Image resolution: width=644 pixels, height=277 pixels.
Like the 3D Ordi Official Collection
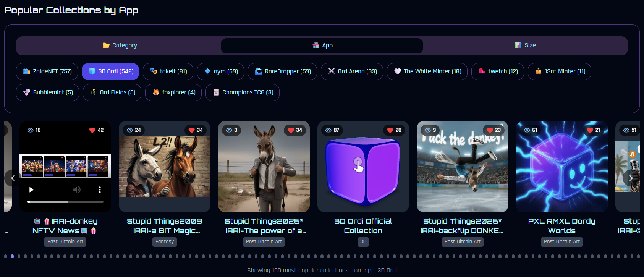tap(394, 130)
